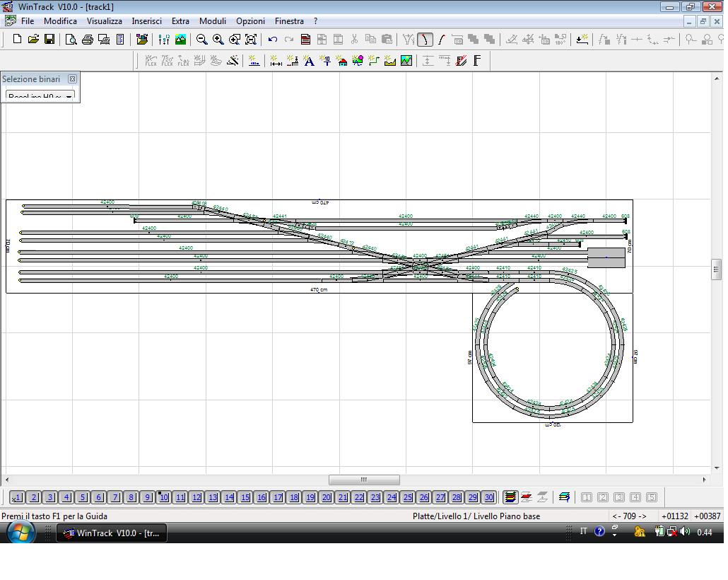The height and width of the screenshot is (580, 728).
Task: Close the Selezione binari panel
Action: (x=72, y=79)
